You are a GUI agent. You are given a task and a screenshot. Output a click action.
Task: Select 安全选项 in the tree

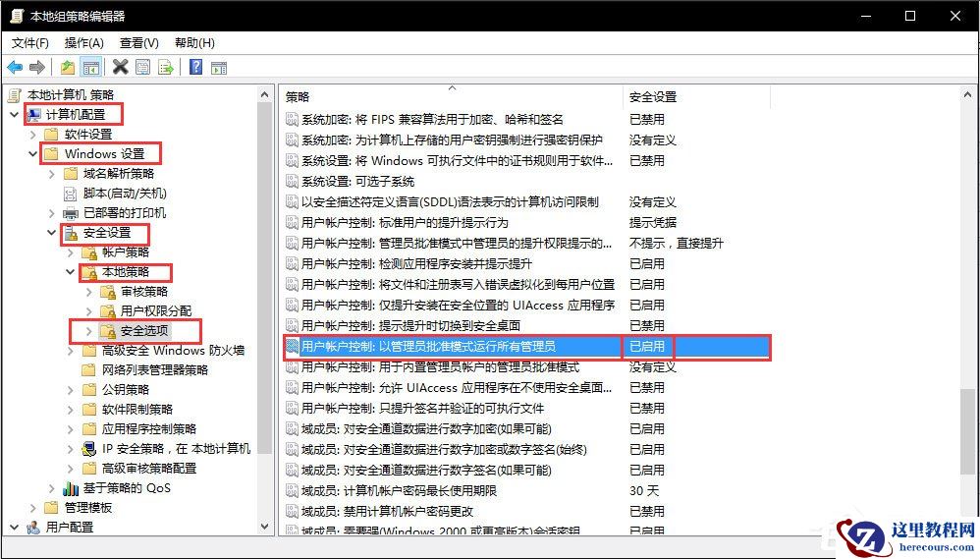point(144,331)
